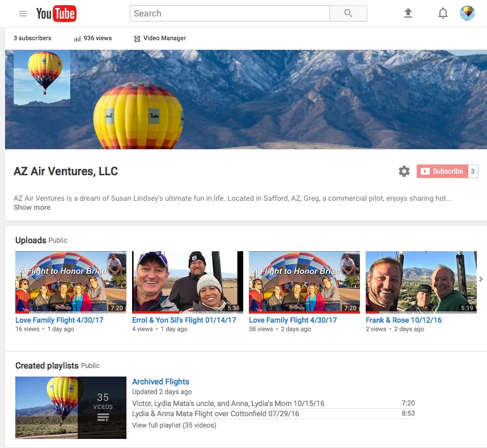Click the views analytics bar icon
487x448 pixels.
click(x=77, y=39)
